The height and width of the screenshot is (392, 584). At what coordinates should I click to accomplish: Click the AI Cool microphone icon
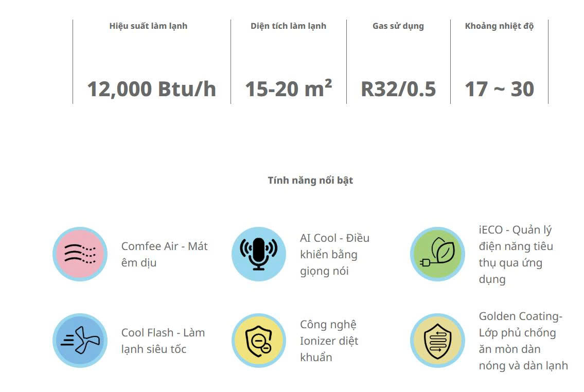258,254
